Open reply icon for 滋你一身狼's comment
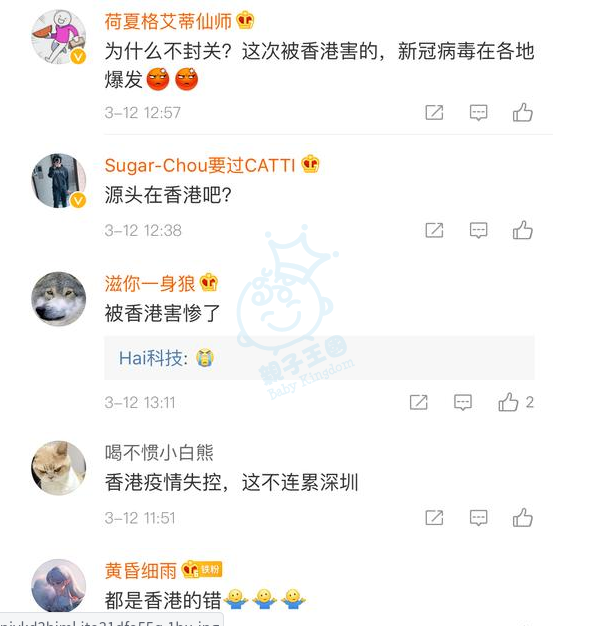 [x=463, y=402]
